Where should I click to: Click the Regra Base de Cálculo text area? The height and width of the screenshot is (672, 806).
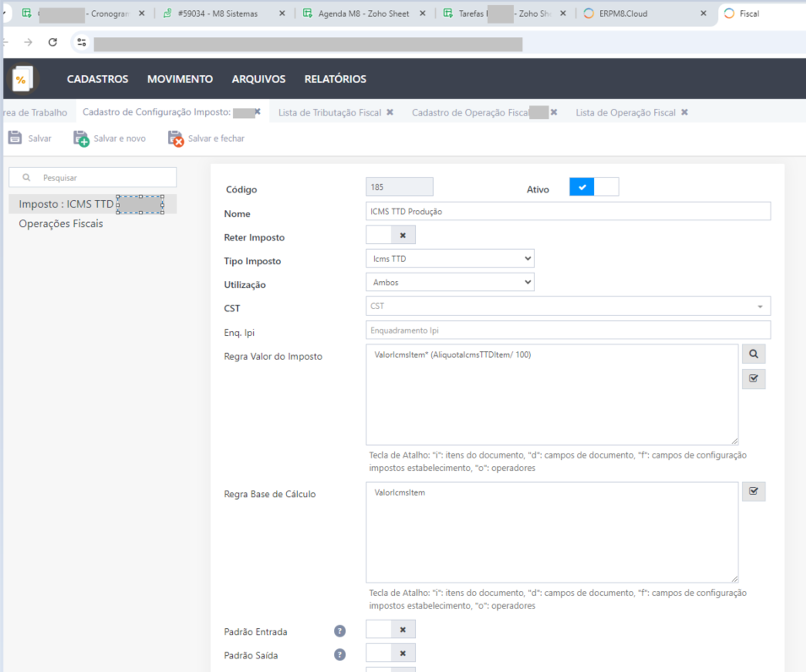(552, 532)
